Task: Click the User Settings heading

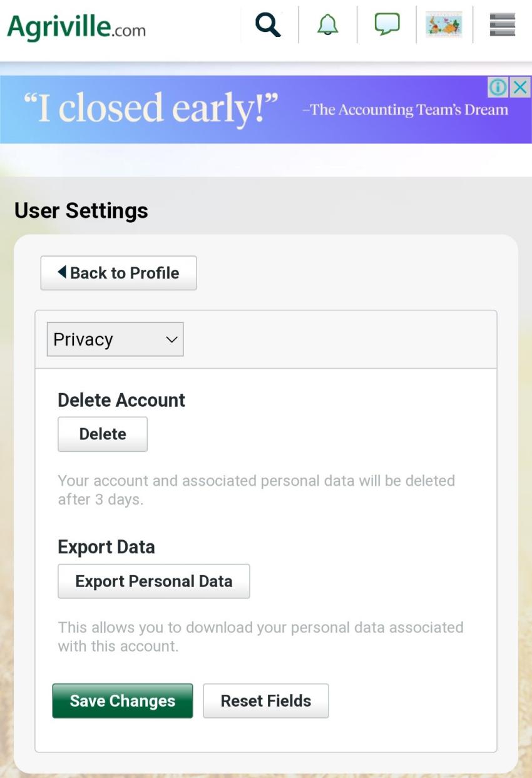Action: click(81, 211)
